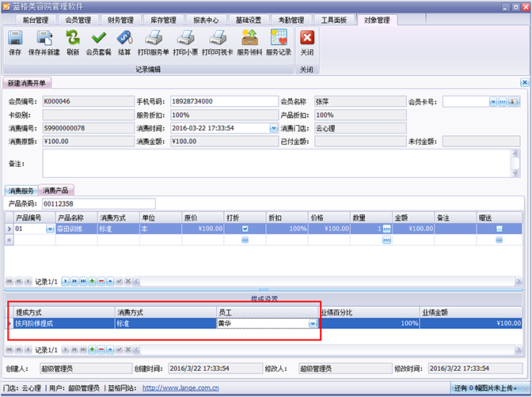Toggle the 赠送 checkbox in the empty new row
The width and height of the screenshot is (532, 397).
[499, 240]
